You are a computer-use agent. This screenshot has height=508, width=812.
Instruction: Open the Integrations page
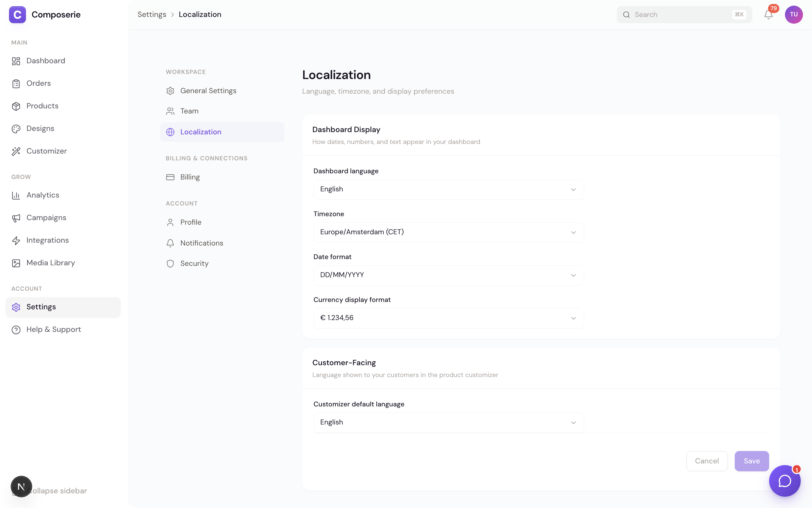(63, 240)
